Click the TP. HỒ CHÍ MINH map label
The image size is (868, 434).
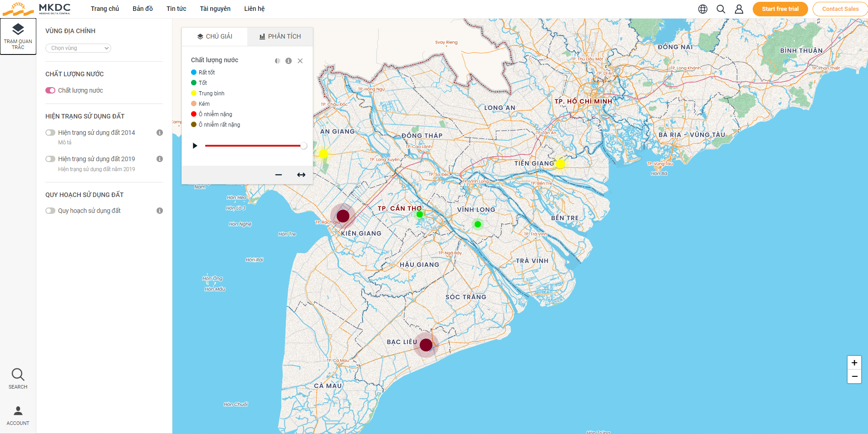[x=583, y=101]
